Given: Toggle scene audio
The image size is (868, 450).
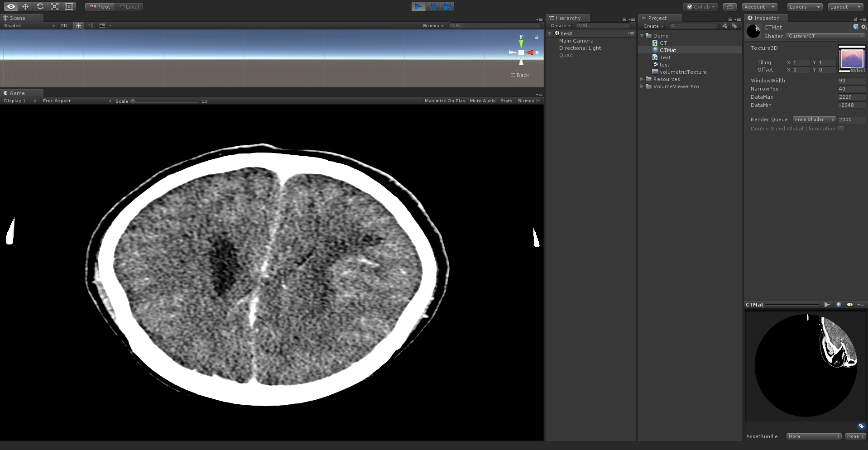Looking at the screenshot, I should 90,25.
